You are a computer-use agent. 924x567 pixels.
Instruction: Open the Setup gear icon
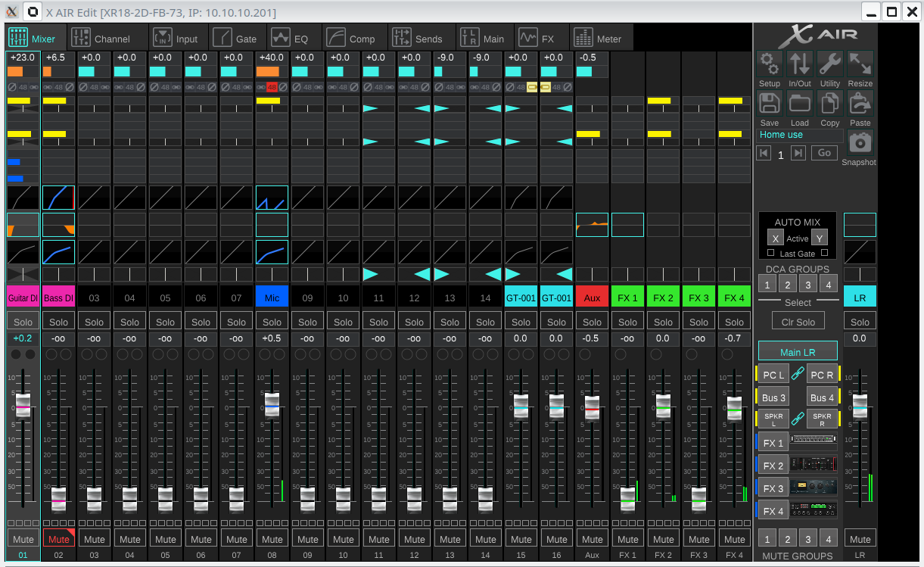click(770, 64)
